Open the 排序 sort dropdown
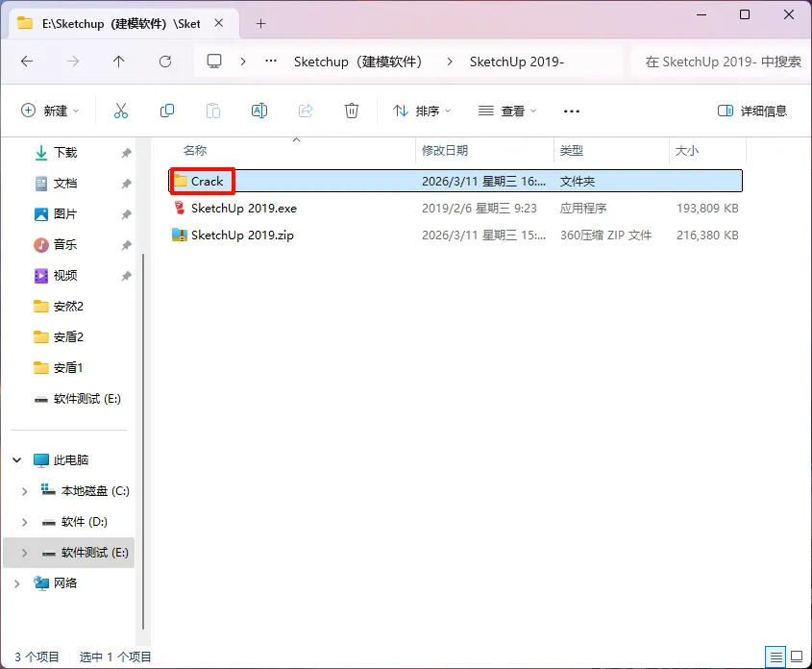The height and width of the screenshot is (669, 812). point(422,111)
